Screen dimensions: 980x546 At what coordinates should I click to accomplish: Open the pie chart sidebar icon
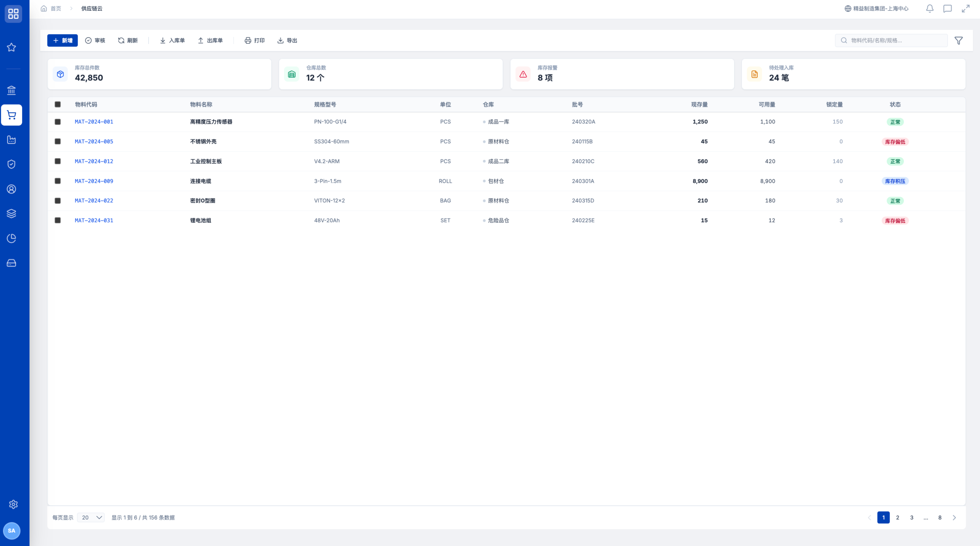tap(11, 238)
